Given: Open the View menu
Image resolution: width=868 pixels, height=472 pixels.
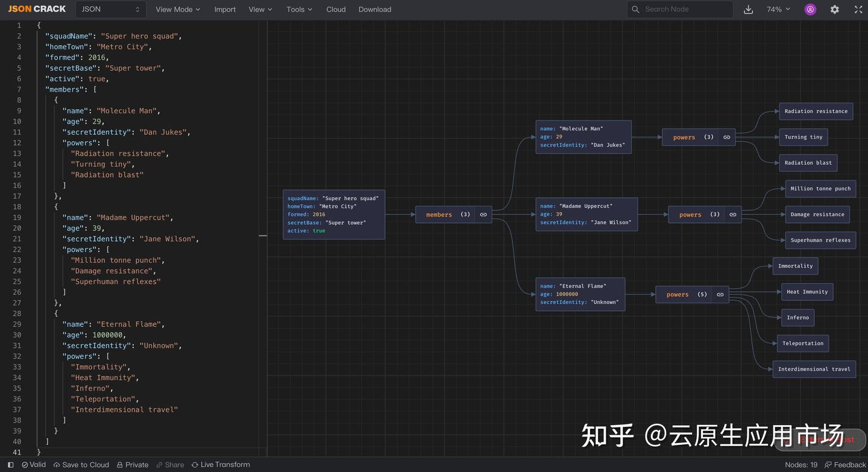Looking at the screenshot, I should pos(260,9).
